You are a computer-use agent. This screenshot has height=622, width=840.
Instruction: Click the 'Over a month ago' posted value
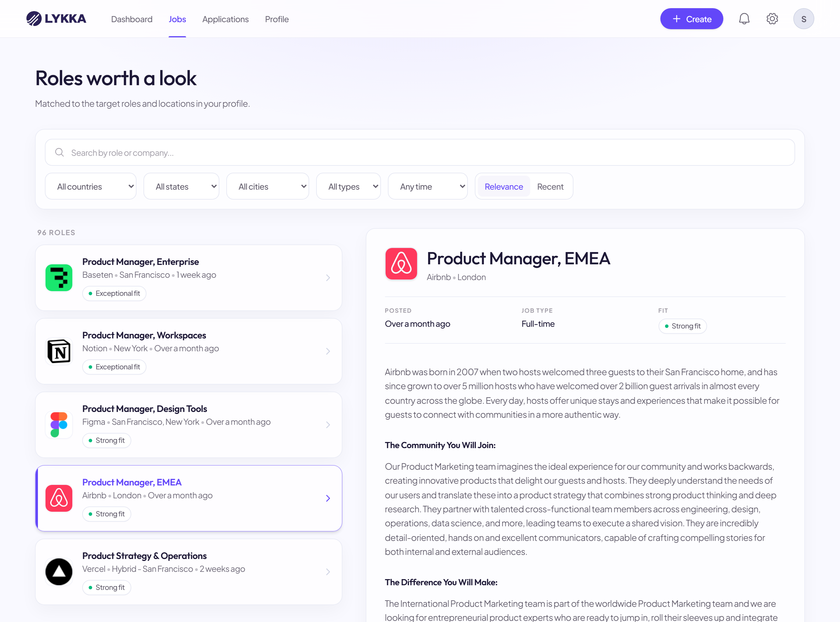[x=417, y=324]
